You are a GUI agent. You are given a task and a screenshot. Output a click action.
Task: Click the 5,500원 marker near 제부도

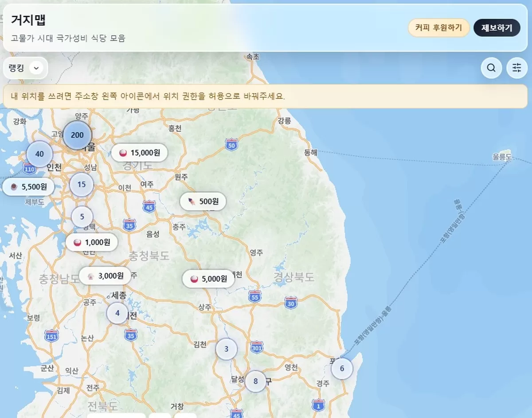tap(27, 186)
